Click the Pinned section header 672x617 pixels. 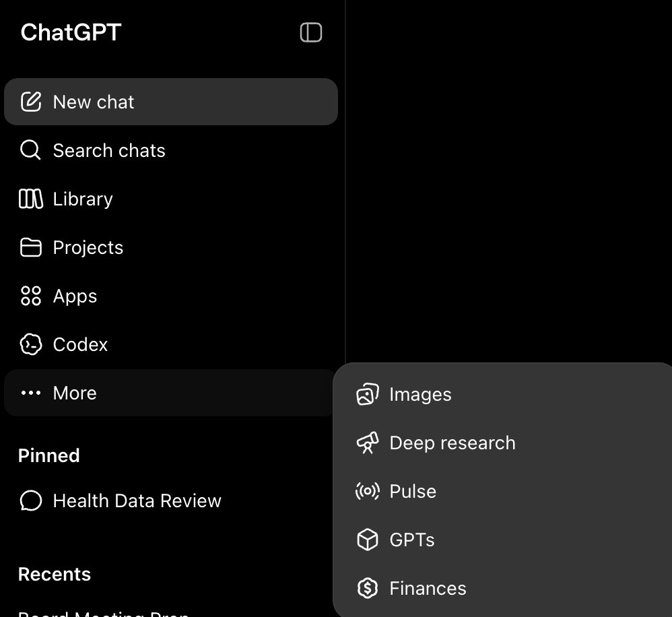(x=49, y=455)
